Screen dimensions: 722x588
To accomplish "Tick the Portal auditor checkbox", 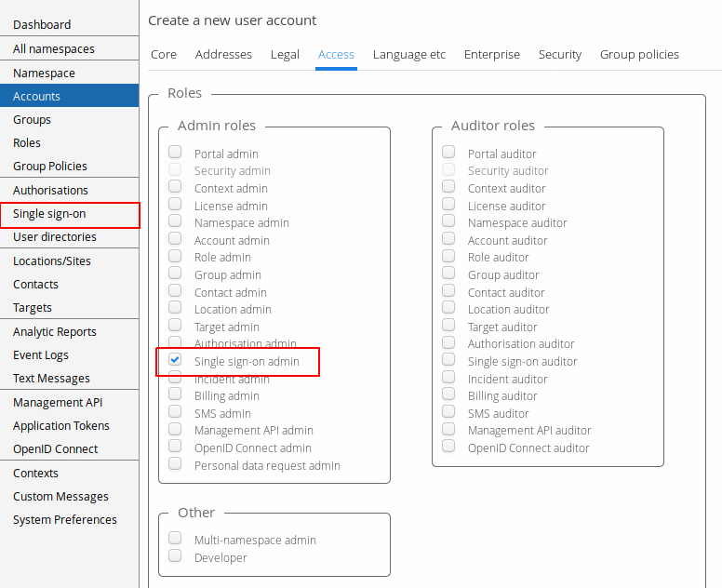I will (448, 153).
